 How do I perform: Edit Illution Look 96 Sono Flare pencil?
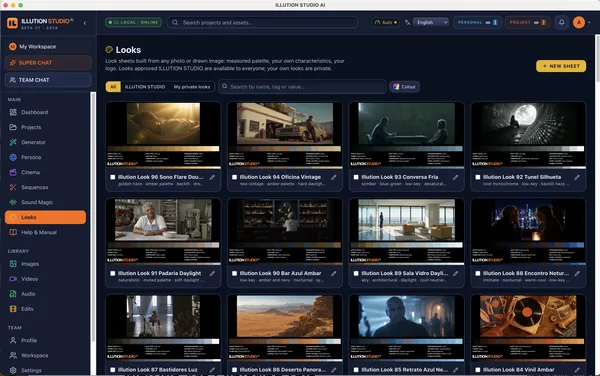212,177
